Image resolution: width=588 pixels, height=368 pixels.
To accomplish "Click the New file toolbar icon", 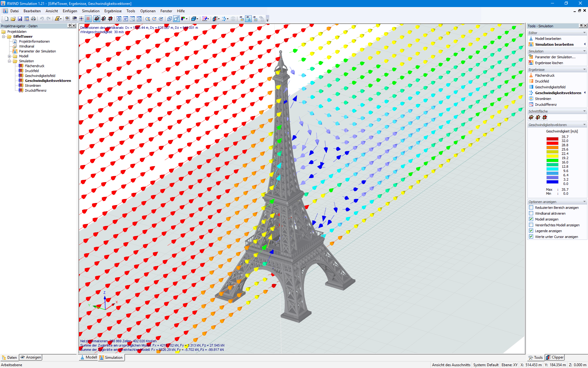I will point(6,19).
